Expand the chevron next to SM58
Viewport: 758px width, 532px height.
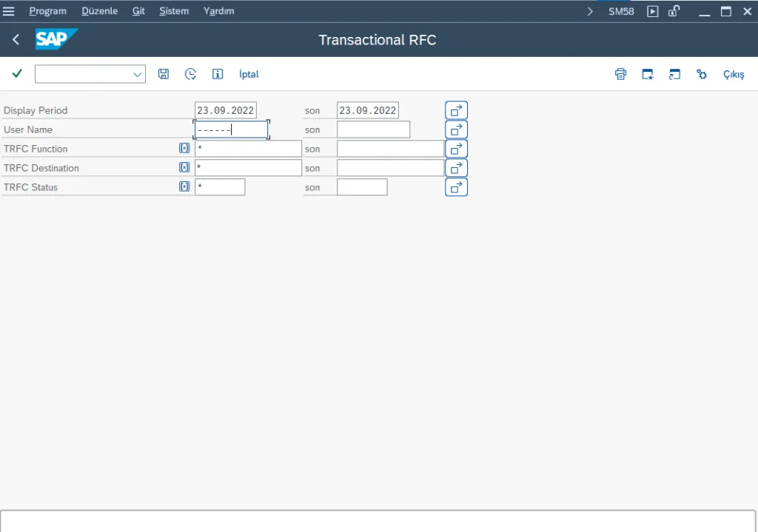(x=590, y=11)
